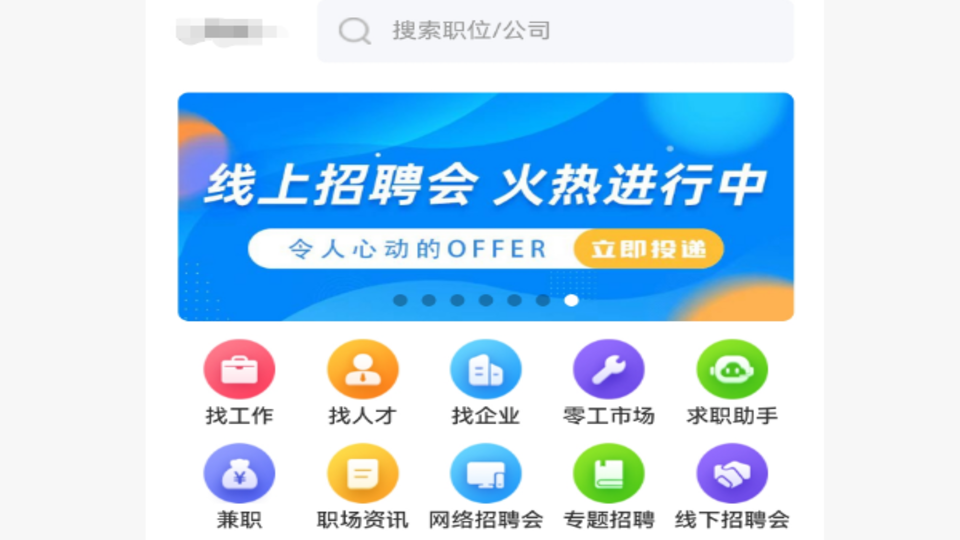
Task: Open the 职场资讯 note icon
Action: [x=362, y=473]
